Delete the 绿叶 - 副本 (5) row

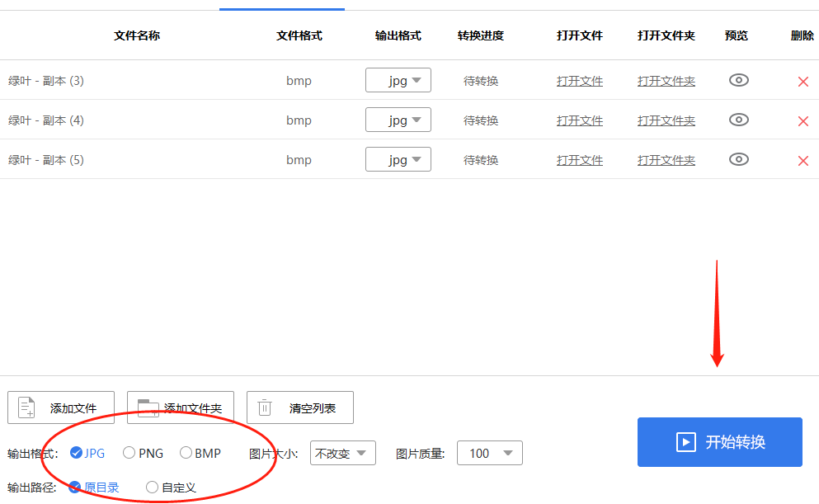pyautogui.click(x=803, y=161)
